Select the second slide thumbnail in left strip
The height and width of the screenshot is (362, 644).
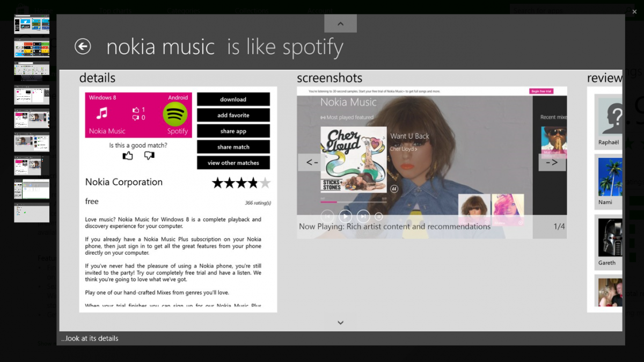32,48
